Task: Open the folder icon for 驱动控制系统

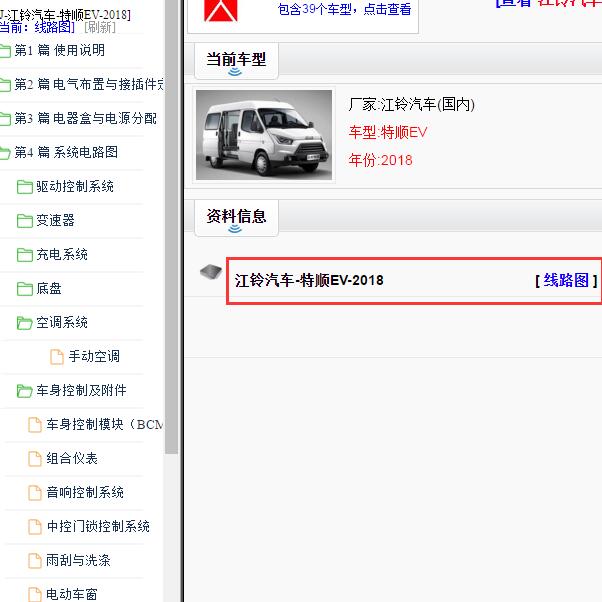Action: 25,187
